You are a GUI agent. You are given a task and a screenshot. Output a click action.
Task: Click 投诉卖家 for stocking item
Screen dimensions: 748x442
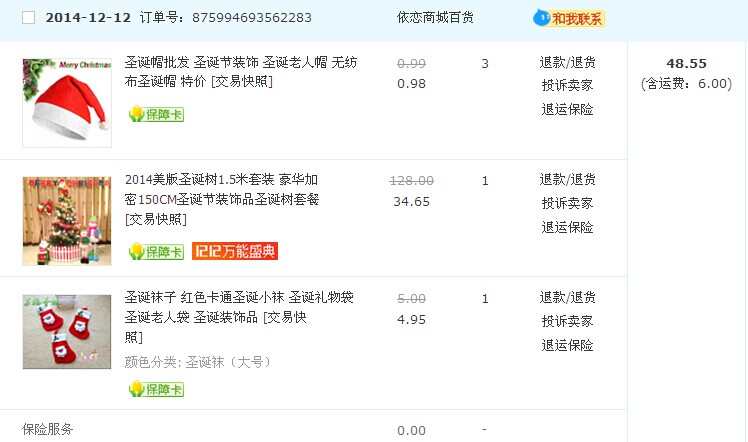coord(567,321)
